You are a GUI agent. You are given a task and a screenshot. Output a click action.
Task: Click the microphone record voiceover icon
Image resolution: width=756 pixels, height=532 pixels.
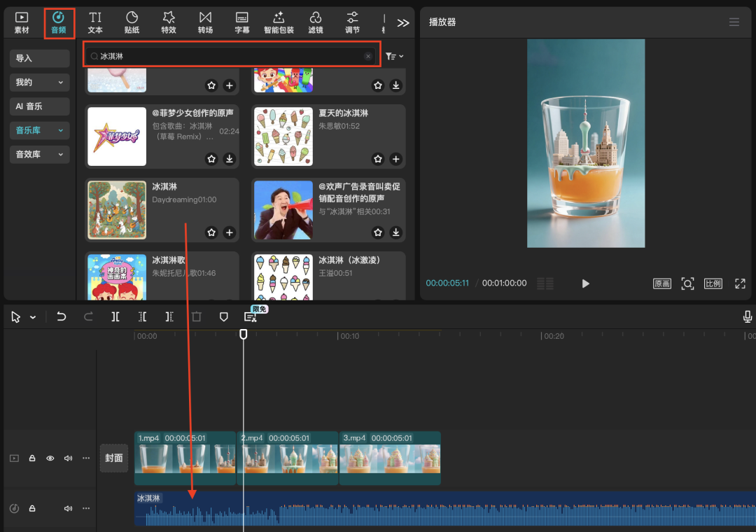tap(748, 317)
